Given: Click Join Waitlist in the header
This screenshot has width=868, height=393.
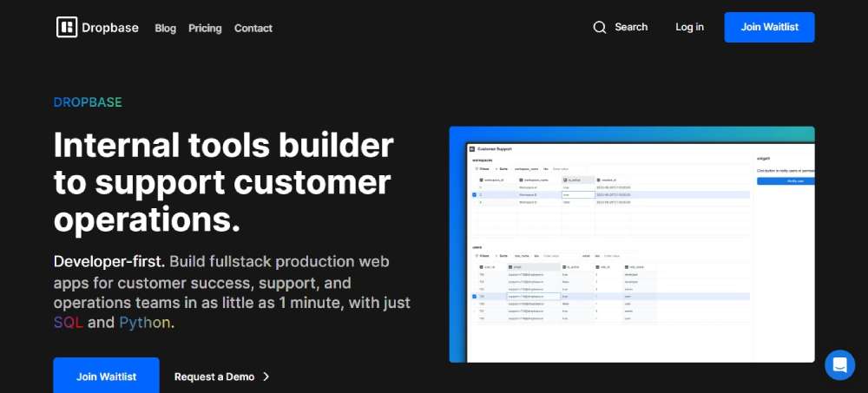Looking at the screenshot, I should (769, 27).
